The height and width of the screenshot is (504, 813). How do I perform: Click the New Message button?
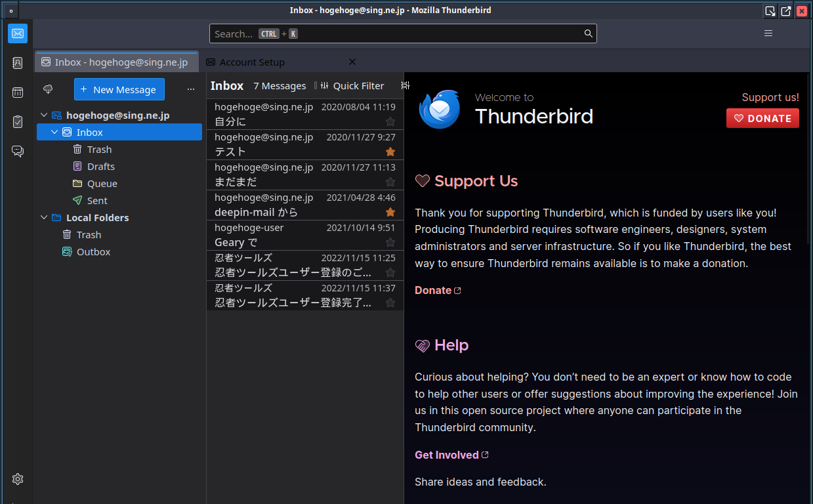[x=119, y=89]
